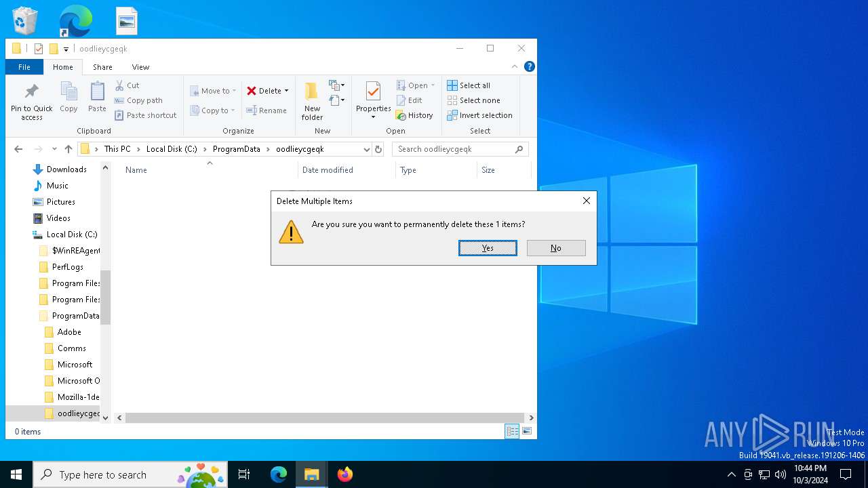Click the red Delete command
The height and width of the screenshot is (488, 868).
(x=264, y=91)
